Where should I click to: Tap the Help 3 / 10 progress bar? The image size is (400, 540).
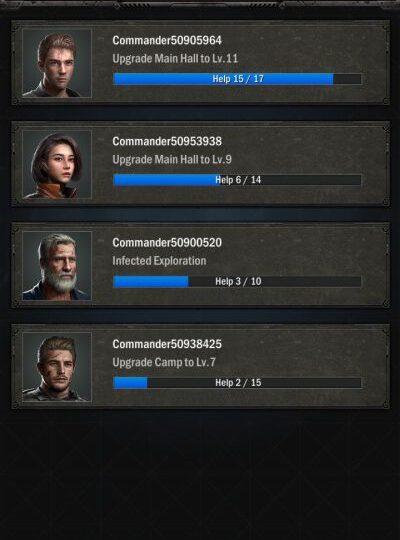tap(237, 281)
